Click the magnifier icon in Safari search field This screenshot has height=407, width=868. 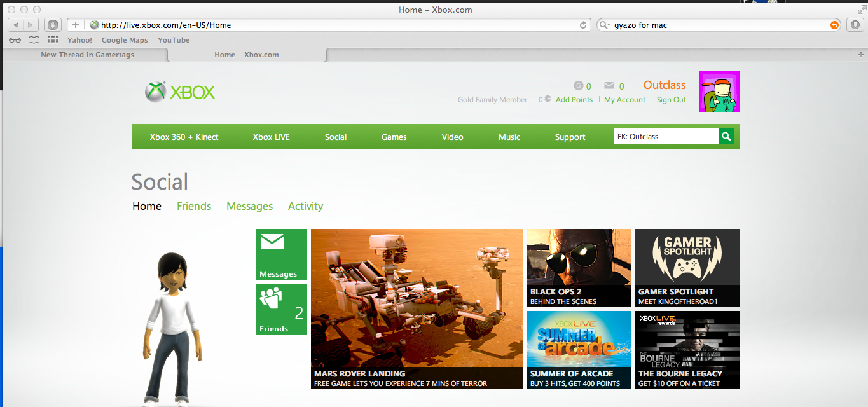click(605, 25)
